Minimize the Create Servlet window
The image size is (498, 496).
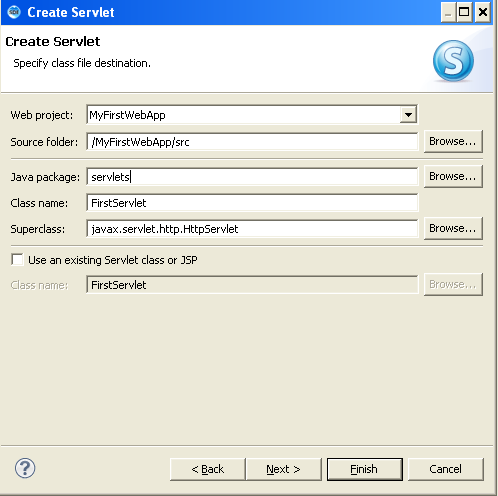[448, 12]
